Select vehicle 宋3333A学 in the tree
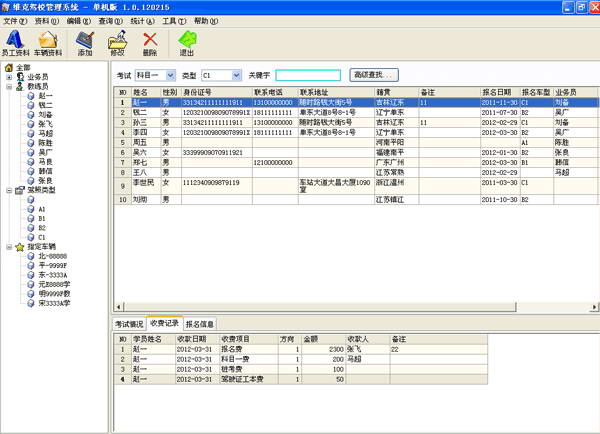 pos(54,303)
